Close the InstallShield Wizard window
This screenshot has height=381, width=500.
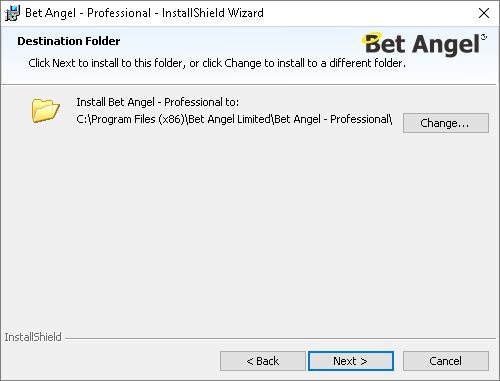click(484, 13)
